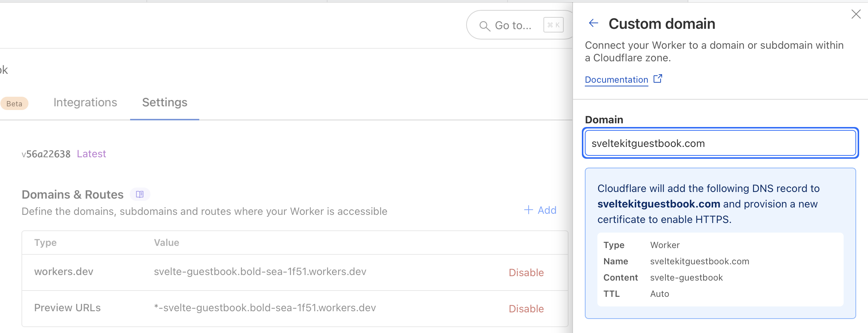The height and width of the screenshot is (333, 868).
Task: Open the Documentation link
Action: tap(616, 79)
